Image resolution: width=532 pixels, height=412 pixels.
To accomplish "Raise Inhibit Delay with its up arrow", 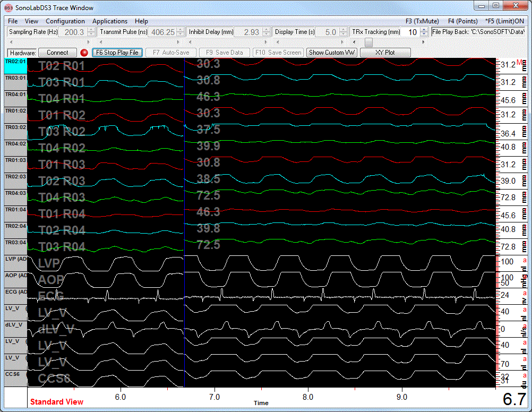I will pyautogui.click(x=267, y=30).
